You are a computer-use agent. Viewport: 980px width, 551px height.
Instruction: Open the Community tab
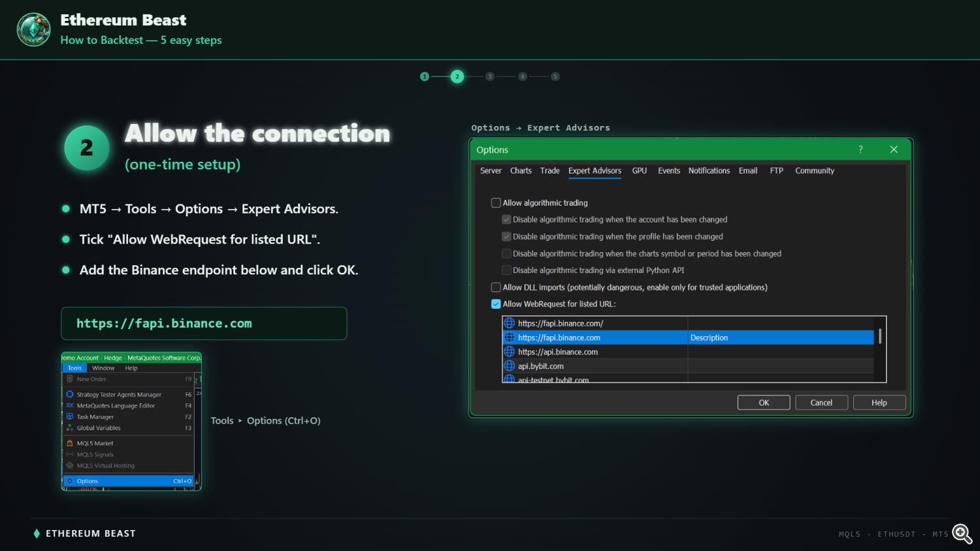(x=815, y=171)
